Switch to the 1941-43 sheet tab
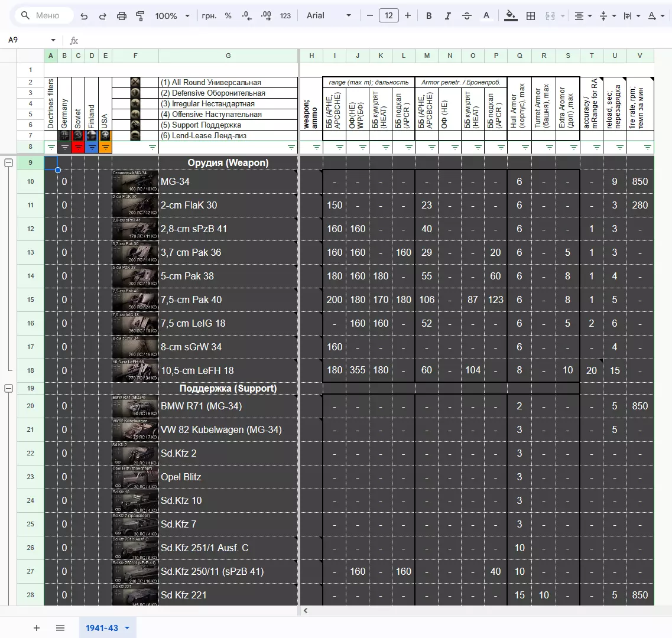 coord(102,628)
